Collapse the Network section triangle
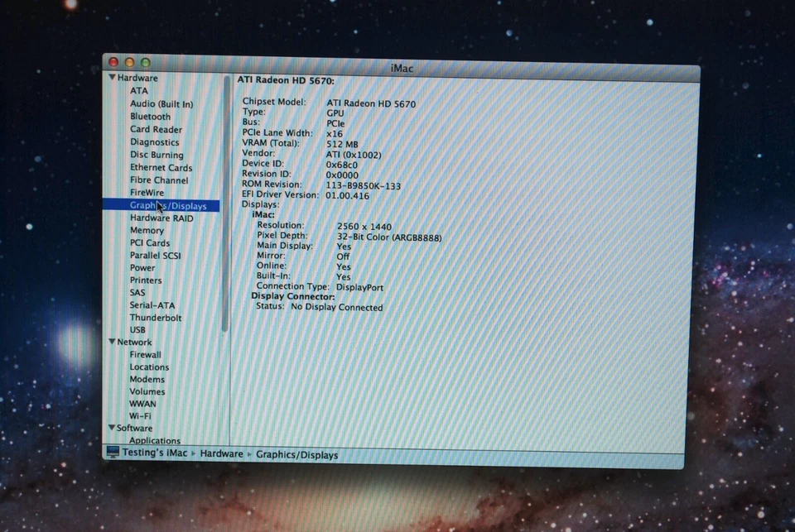The height and width of the screenshot is (532, 795). coord(112,342)
